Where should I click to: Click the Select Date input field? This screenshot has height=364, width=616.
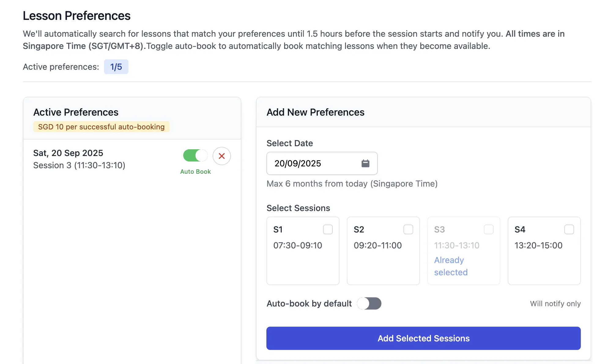pos(312,163)
